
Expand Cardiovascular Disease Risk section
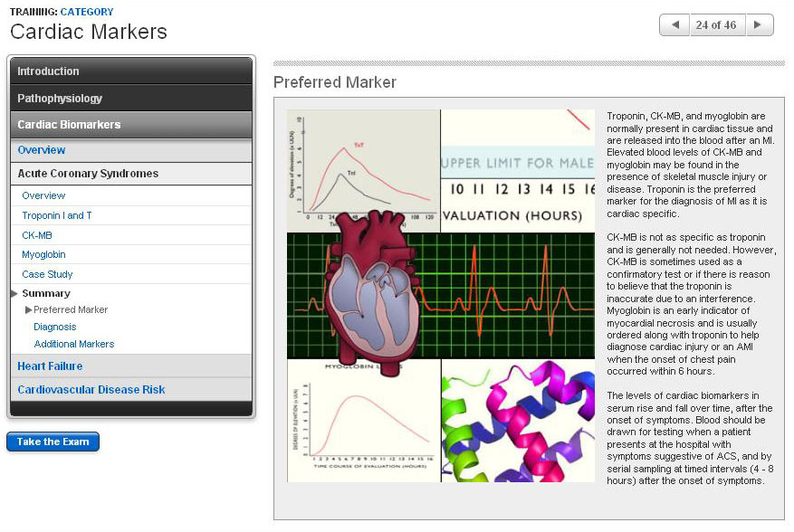click(91, 390)
